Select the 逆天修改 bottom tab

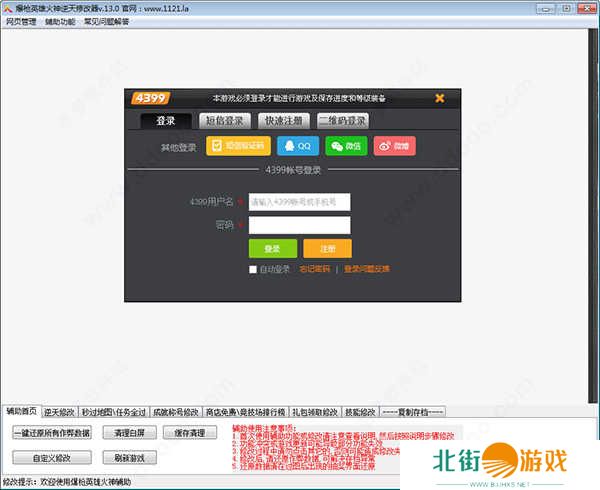(x=59, y=411)
